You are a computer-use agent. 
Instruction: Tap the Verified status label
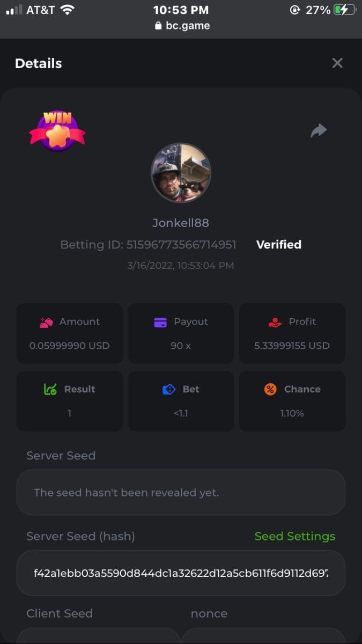tap(279, 245)
